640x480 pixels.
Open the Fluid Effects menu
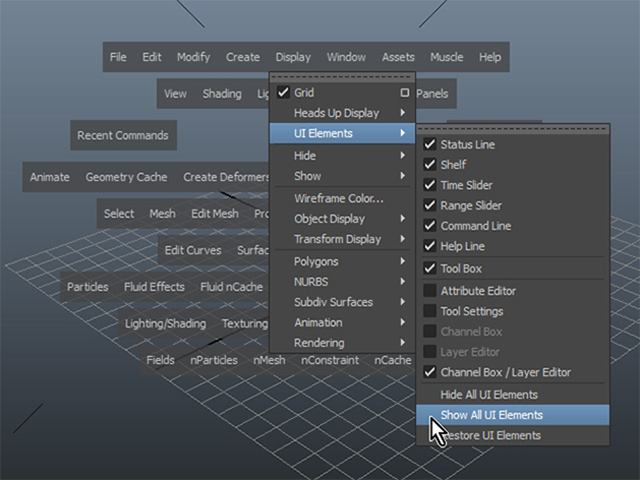click(x=154, y=287)
